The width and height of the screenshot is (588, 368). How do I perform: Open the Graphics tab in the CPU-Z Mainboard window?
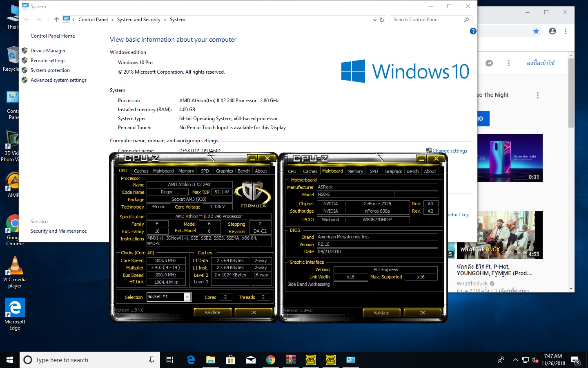394,171
